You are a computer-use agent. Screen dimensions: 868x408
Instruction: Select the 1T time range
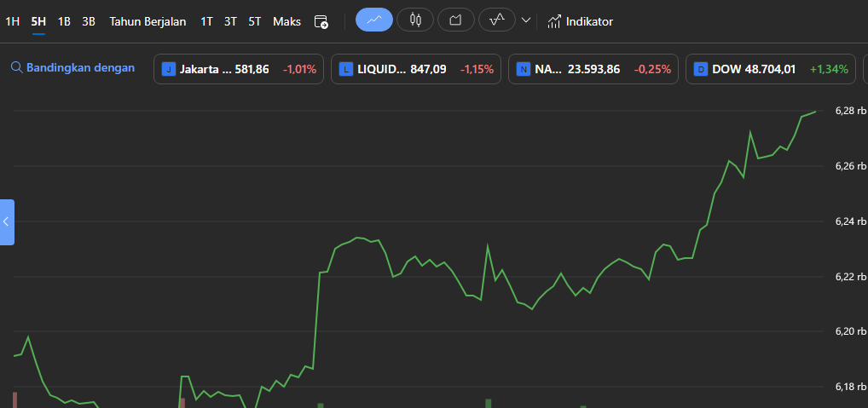pyautogui.click(x=206, y=21)
